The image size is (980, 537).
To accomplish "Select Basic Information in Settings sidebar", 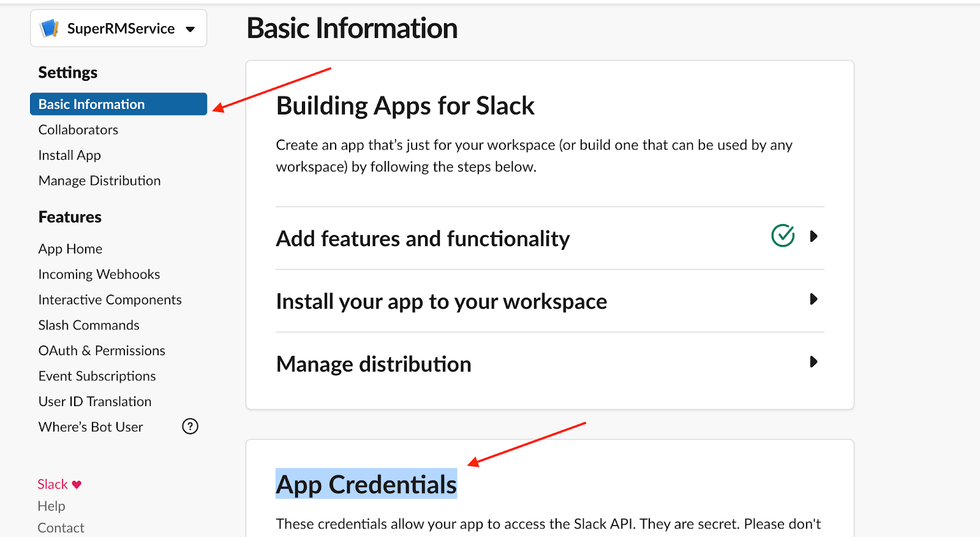I will [92, 104].
